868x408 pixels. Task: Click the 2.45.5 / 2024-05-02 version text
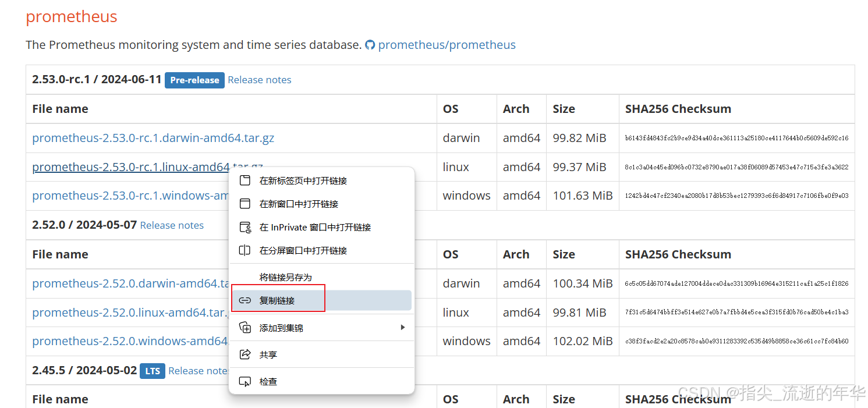(x=84, y=370)
